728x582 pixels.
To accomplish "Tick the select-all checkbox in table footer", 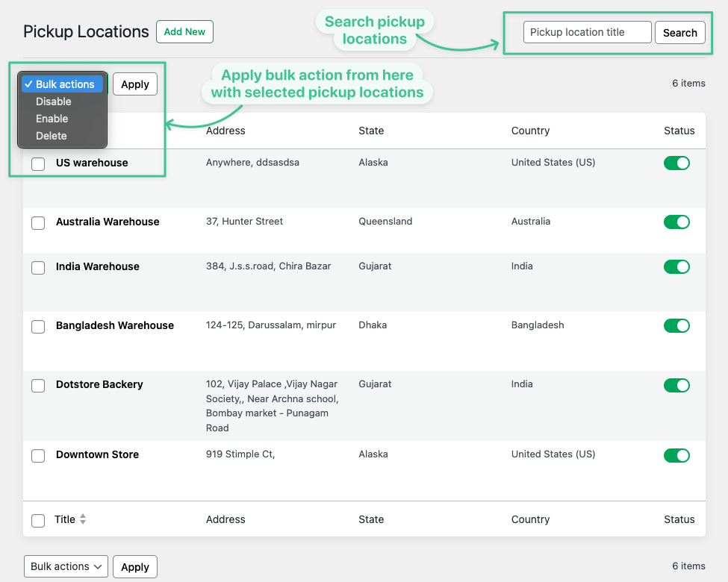I will click(38, 521).
